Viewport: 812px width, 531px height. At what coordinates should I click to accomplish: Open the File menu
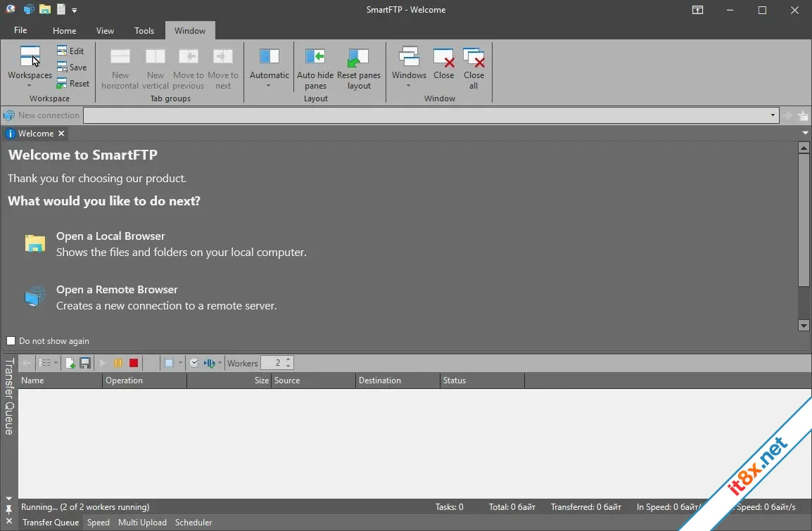point(20,30)
